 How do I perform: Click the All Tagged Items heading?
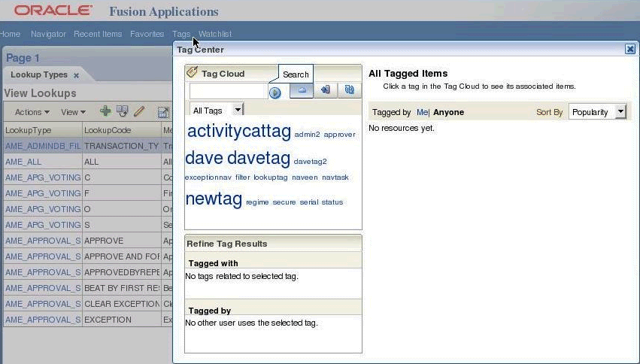coord(408,74)
